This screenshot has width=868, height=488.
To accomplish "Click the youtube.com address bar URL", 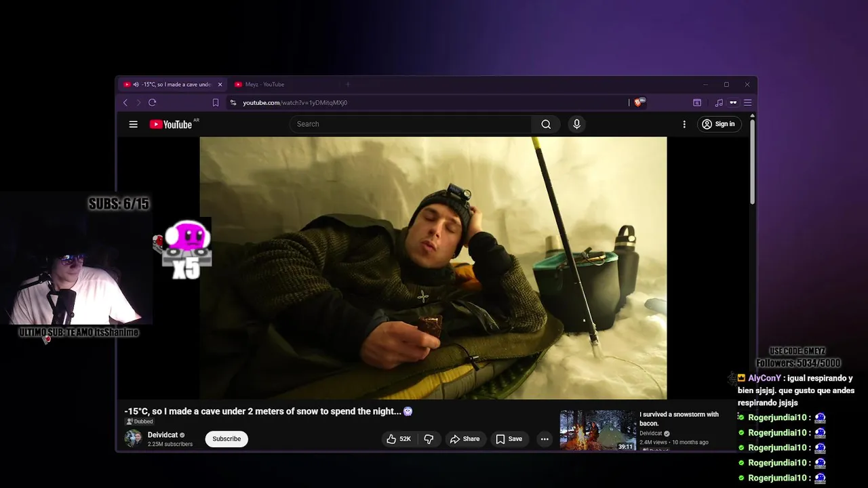I will (295, 102).
